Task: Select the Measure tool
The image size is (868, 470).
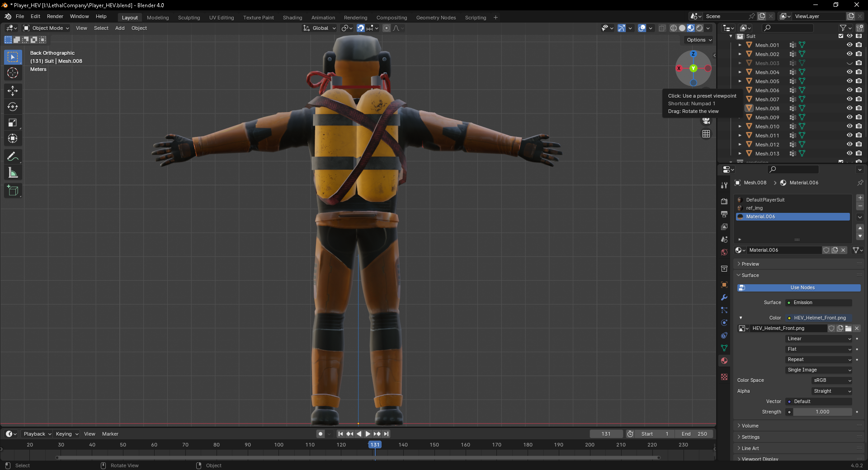Action: (13, 173)
